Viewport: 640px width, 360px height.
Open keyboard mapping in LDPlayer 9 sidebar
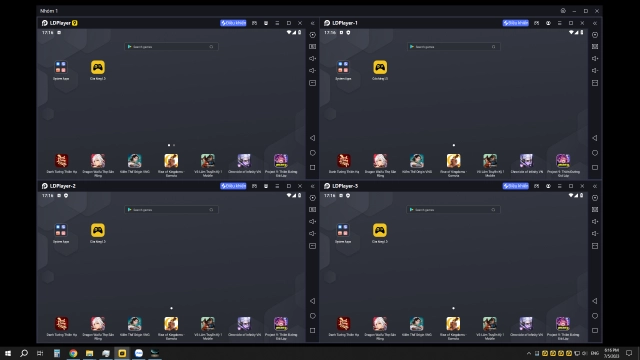[x=313, y=47]
